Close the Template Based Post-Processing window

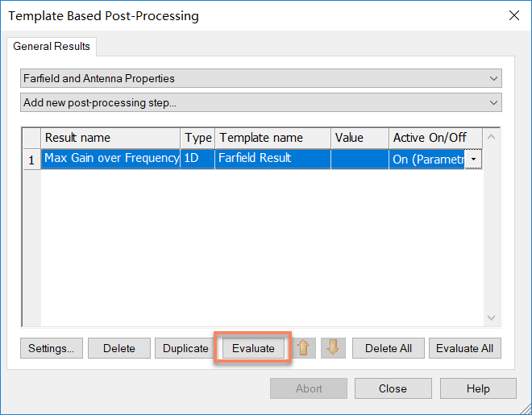pyautogui.click(x=514, y=15)
